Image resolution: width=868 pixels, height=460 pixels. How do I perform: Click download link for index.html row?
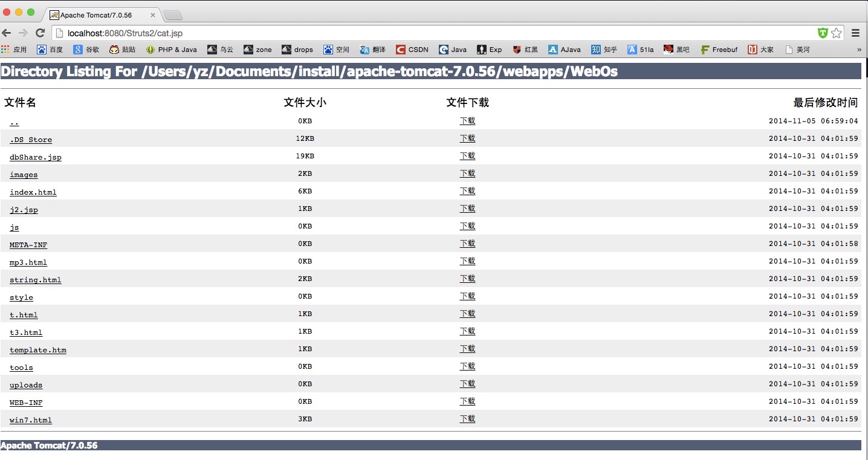pos(467,191)
